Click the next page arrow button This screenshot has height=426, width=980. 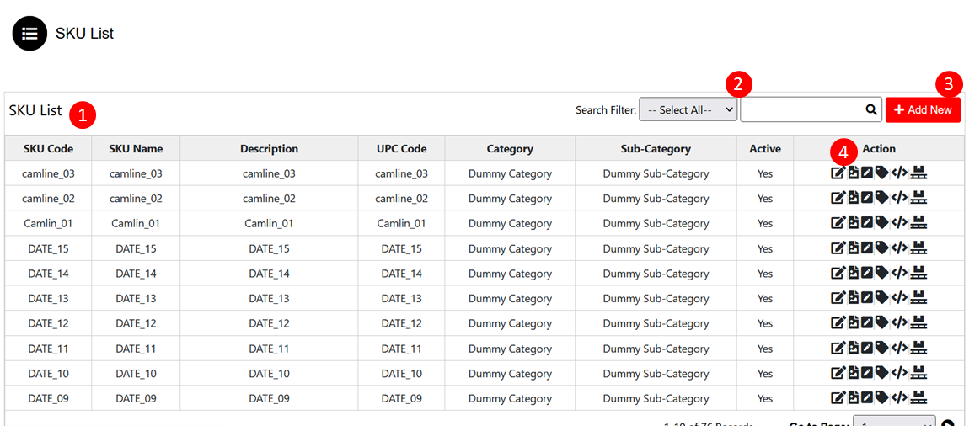pyautogui.click(x=948, y=423)
